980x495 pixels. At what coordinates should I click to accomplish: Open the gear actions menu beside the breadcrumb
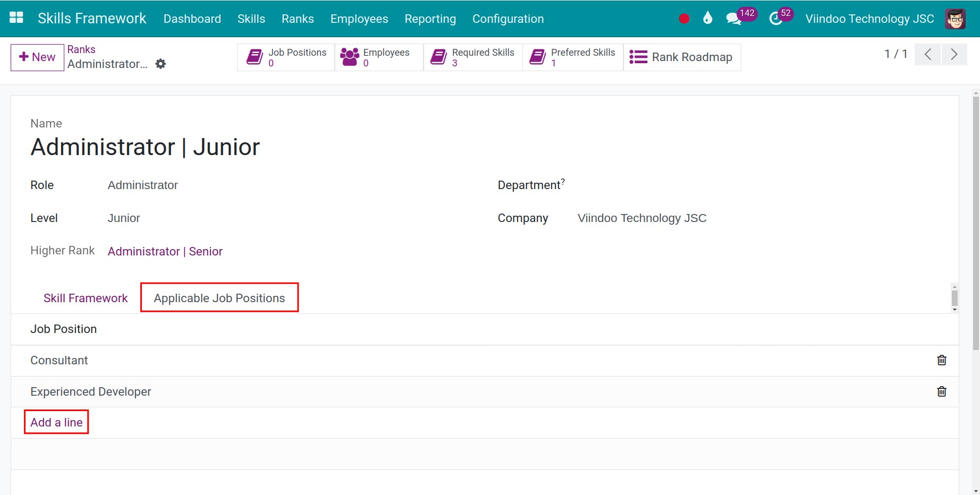coord(160,64)
